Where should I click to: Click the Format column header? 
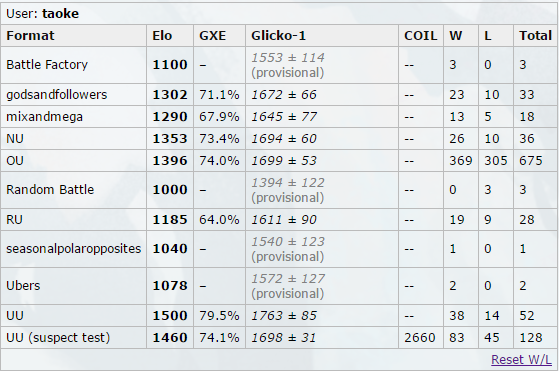coord(30,36)
